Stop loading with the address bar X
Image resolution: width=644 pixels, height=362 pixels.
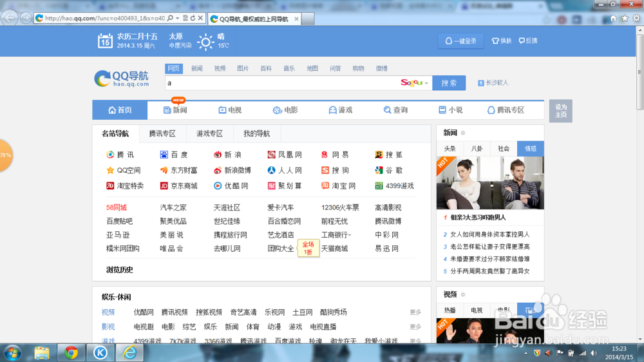coord(200,18)
